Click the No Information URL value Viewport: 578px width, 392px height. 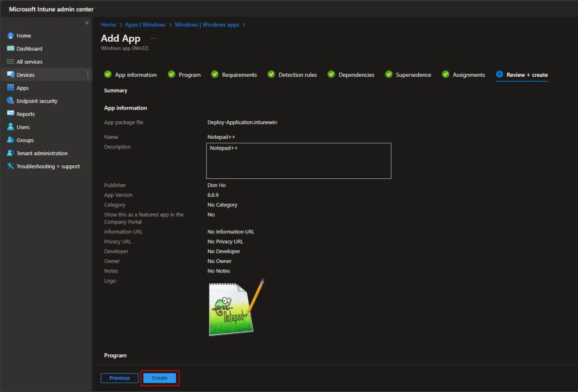click(x=231, y=232)
